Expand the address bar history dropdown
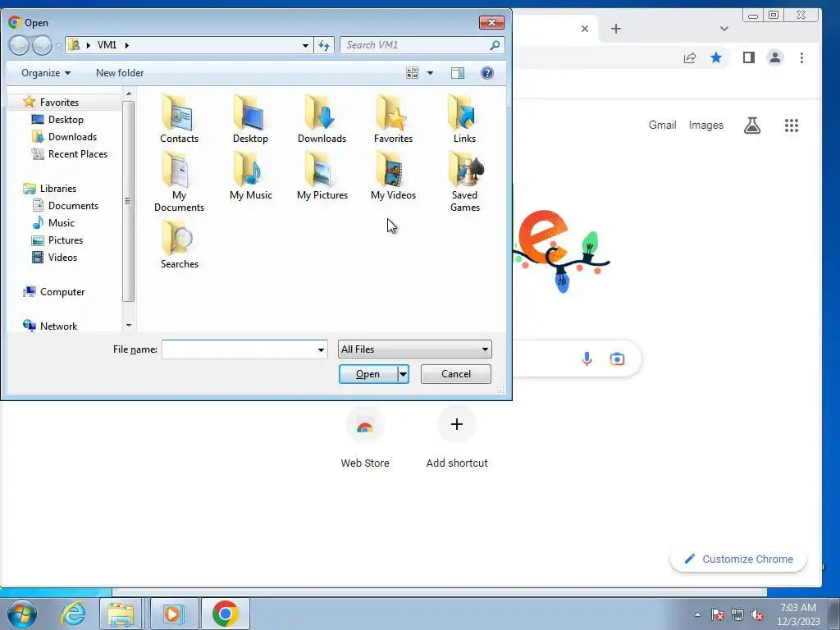The width and height of the screenshot is (840, 630). coord(305,46)
